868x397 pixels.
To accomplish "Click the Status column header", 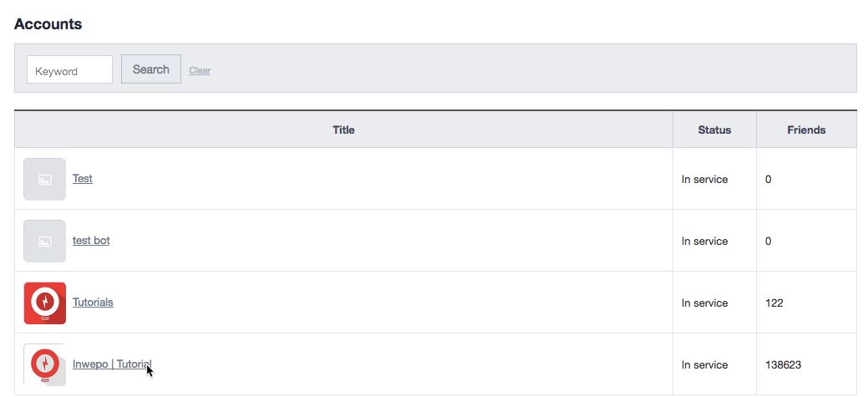I will pyautogui.click(x=714, y=130).
